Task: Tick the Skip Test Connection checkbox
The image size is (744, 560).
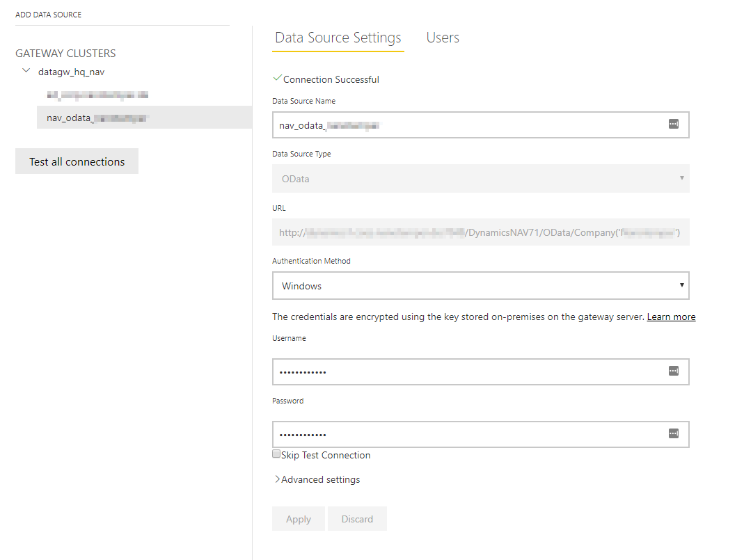Action: [x=276, y=454]
